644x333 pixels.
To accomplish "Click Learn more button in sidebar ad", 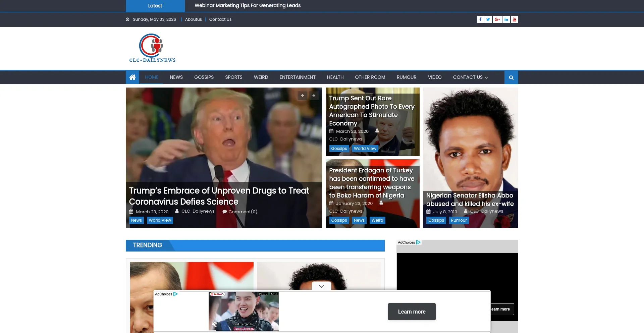I will tap(502, 309).
